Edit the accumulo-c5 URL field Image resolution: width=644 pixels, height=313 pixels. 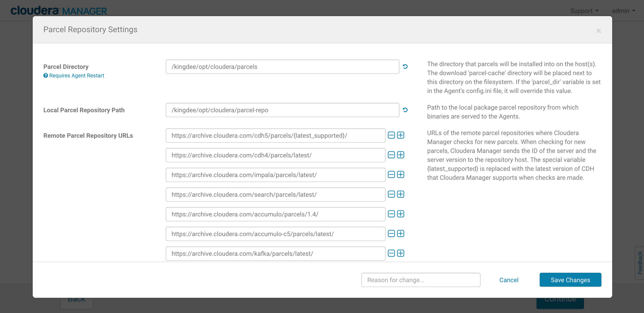[275, 234]
